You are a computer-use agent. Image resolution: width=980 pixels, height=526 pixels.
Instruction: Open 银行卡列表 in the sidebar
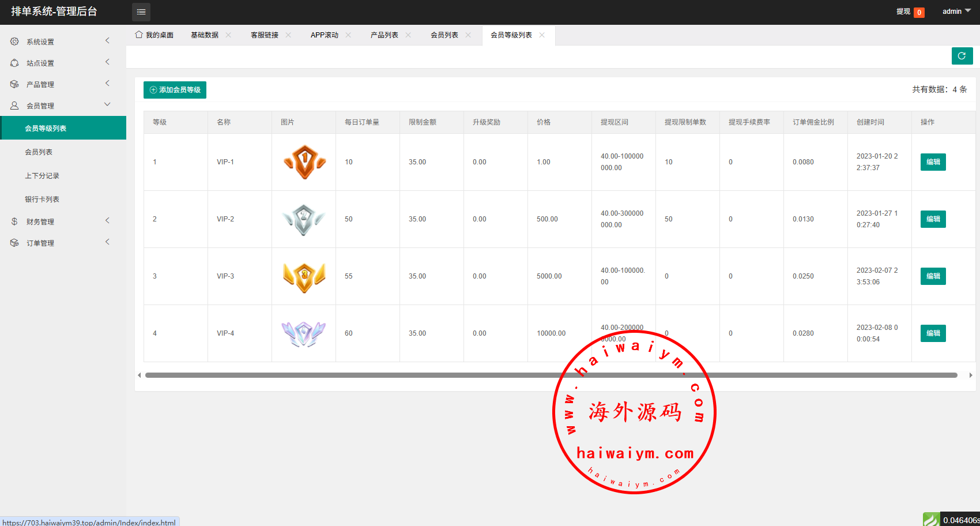(42, 200)
